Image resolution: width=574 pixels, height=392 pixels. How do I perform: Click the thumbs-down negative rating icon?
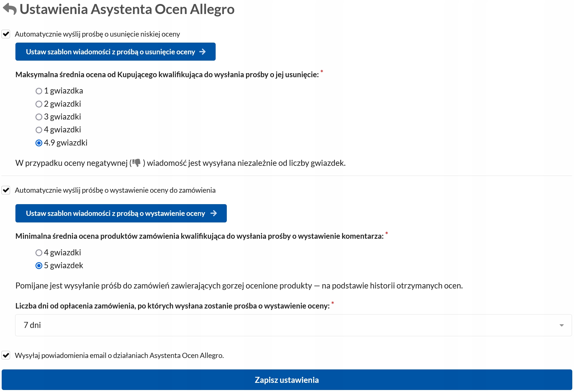136,163
